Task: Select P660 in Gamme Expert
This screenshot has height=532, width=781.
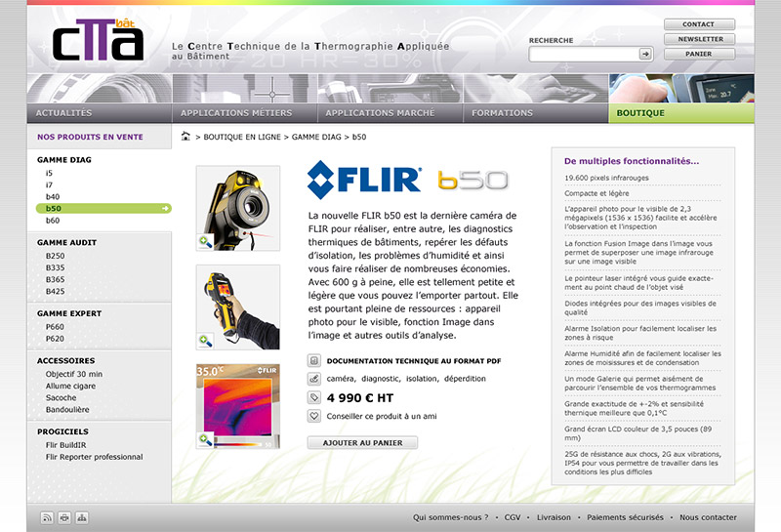Action: pos(55,327)
